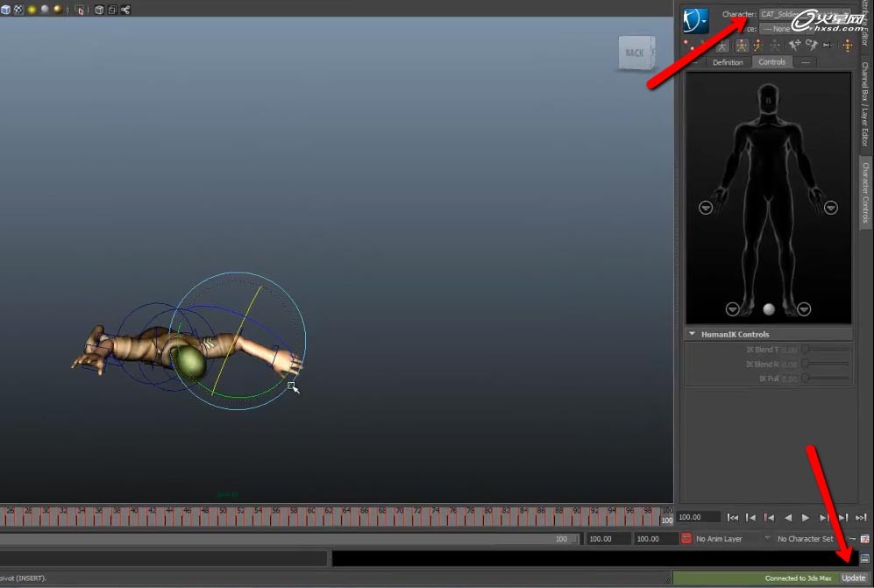The image size is (874, 588).
Task: Play animation backwards
Action: pos(787,518)
